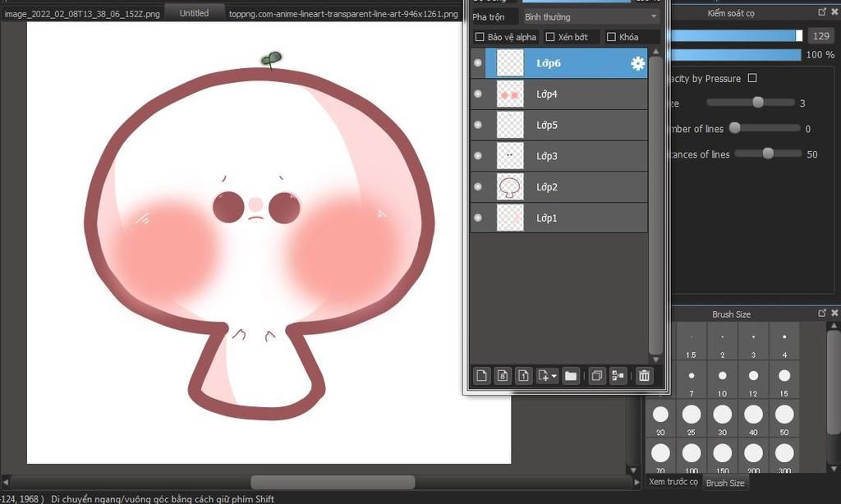Viewport: 841px width, 504px height.
Task: Add a new color layer
Action: click(482, 376)
